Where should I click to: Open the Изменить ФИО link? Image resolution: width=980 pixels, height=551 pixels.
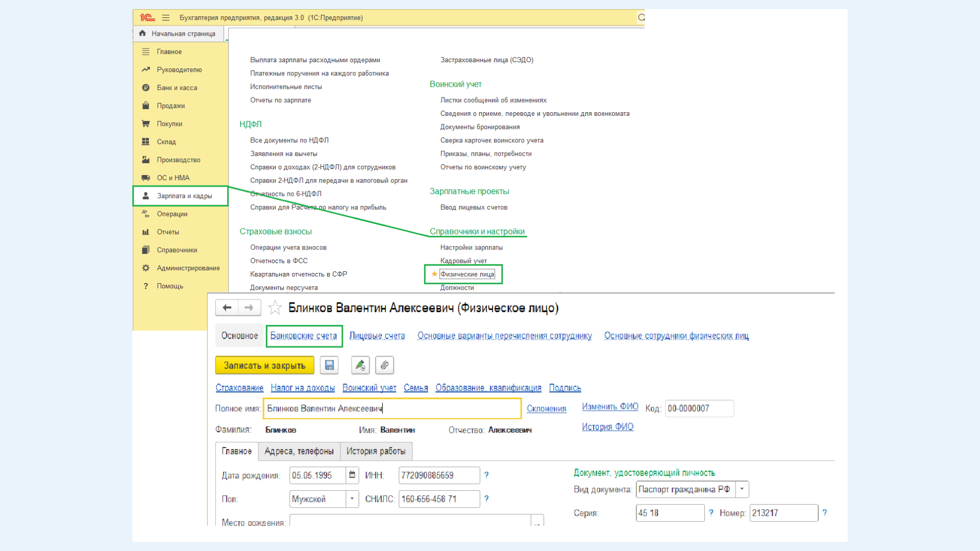click(610, 407)
